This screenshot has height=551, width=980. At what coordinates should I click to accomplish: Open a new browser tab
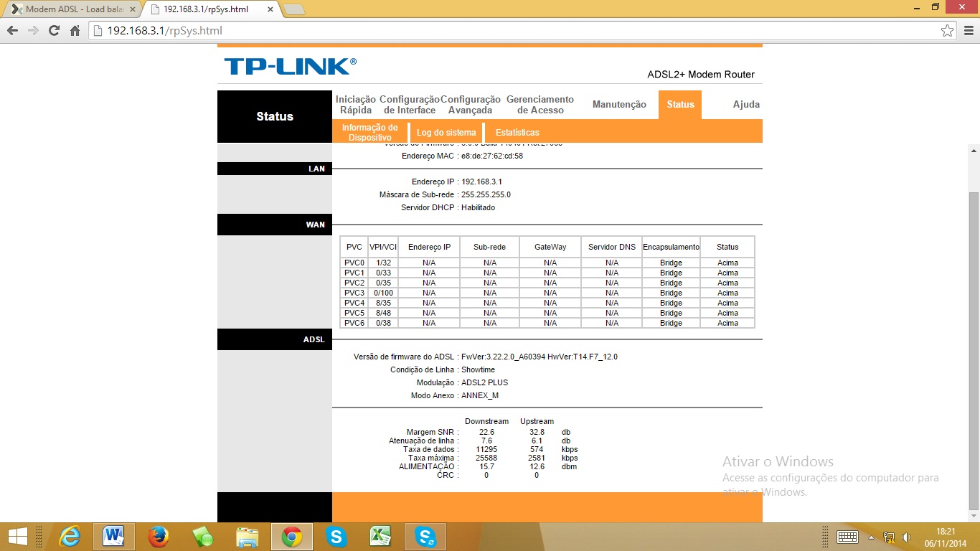point(294,9)
